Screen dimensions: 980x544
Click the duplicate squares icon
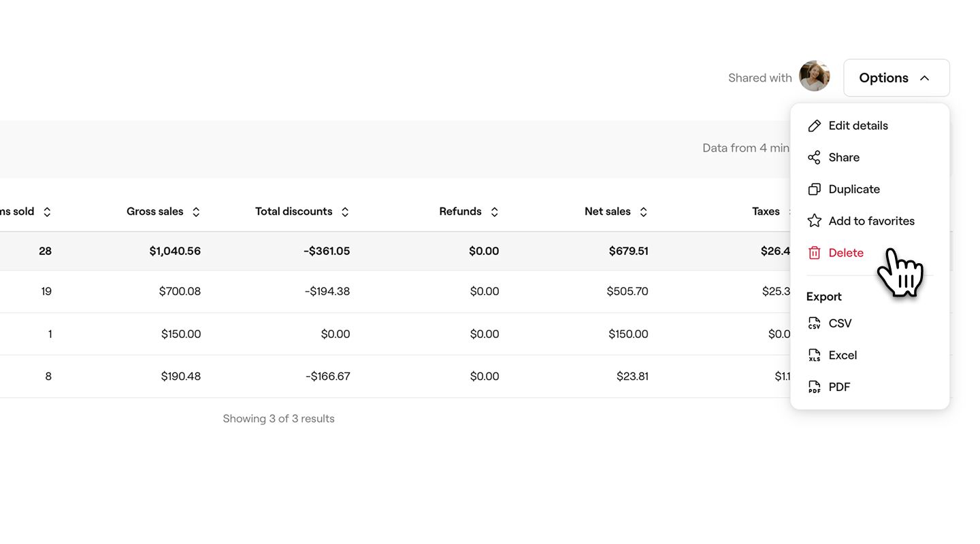click(x=814, y=190)
